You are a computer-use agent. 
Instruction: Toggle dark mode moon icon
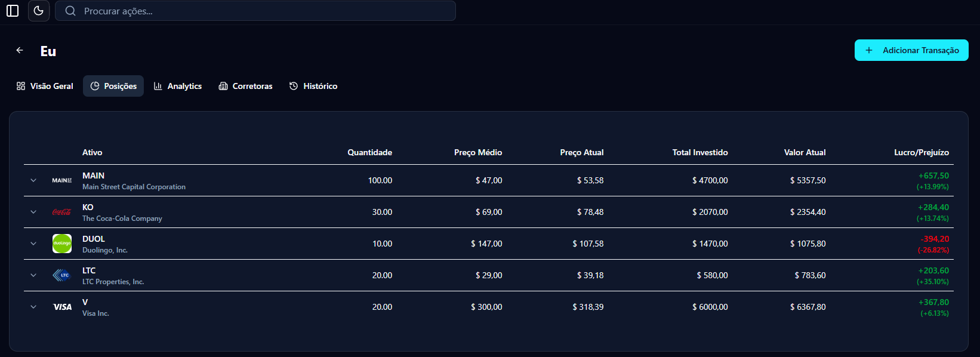(39, 11)
